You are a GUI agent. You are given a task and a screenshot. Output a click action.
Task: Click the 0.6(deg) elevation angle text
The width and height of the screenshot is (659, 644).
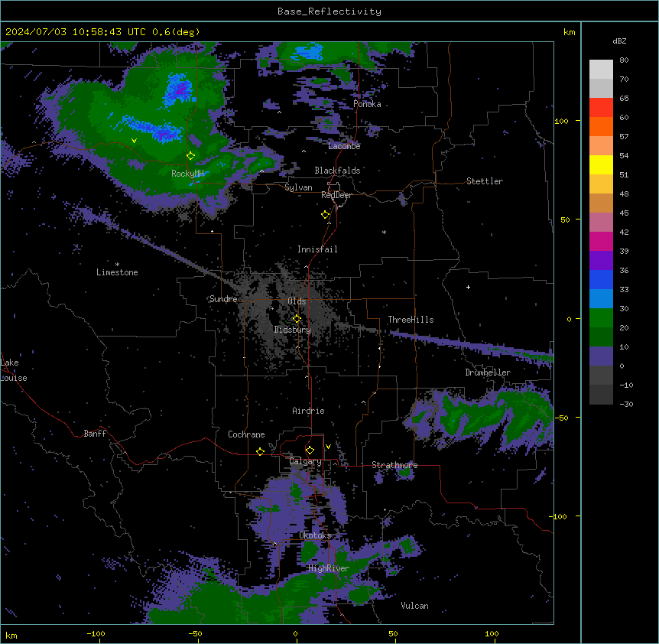[176, 32]
